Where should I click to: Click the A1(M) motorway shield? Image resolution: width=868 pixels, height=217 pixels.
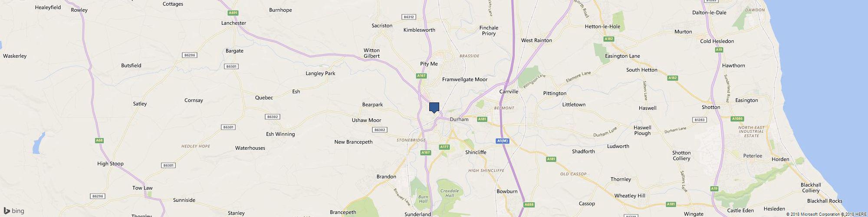pos(502,141)
